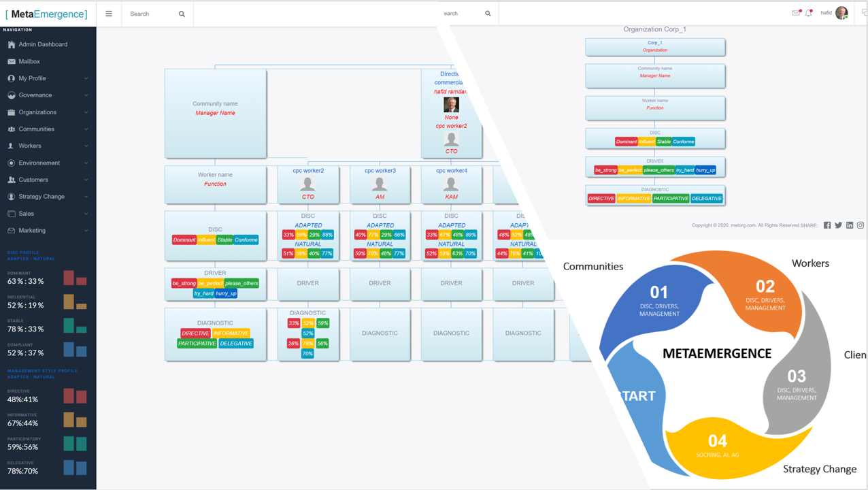
Task: Expand the Customers chevron
Action: pos(86,180)
